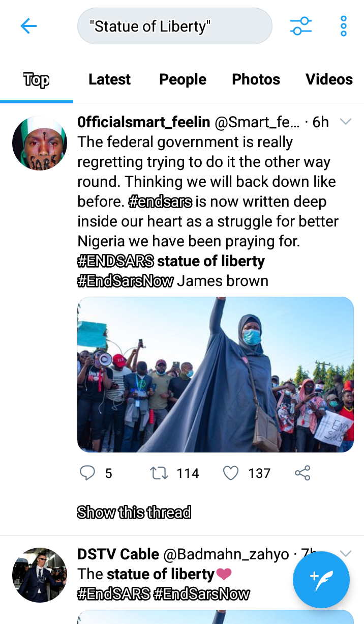Retweet the tweet with 114 retweets
This screenshot has width=364, height=624.
click(159, 473)
